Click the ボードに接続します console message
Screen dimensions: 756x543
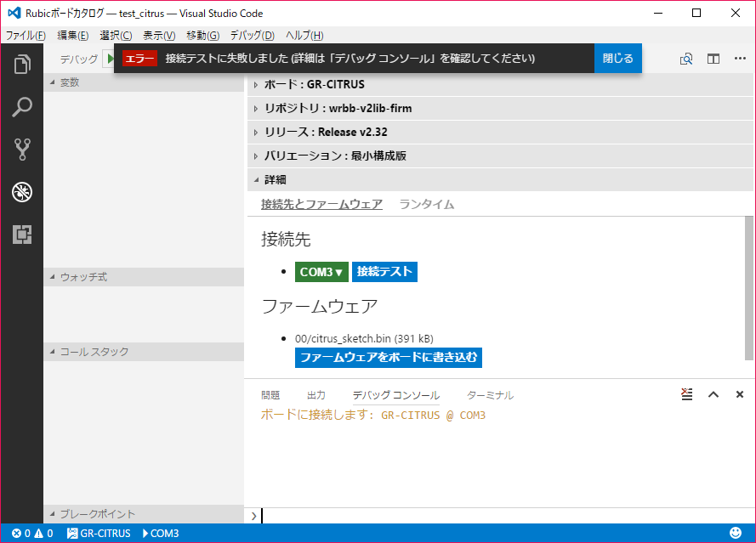tap(373, 415)
